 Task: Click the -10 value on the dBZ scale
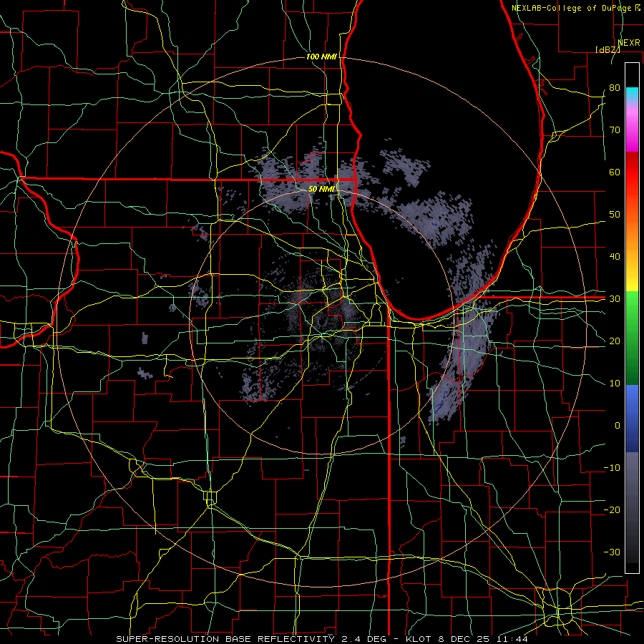pos(612,468)
